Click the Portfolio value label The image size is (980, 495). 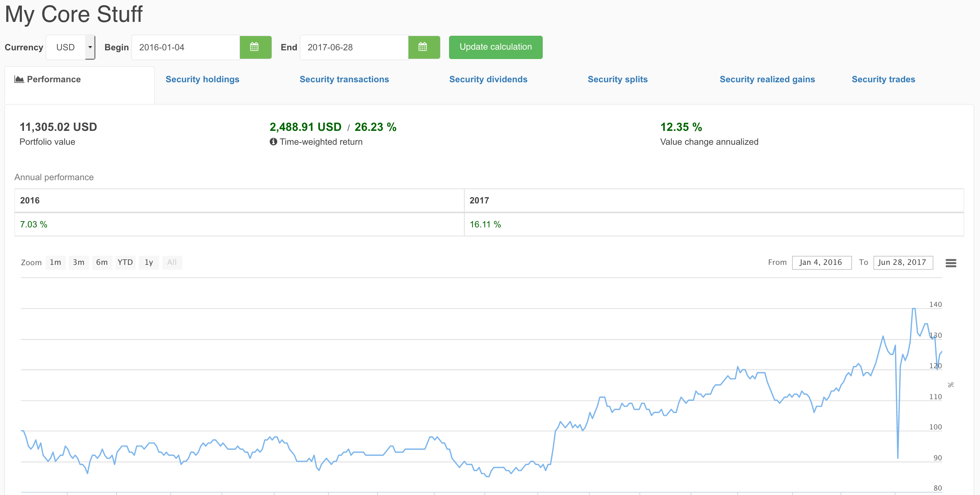pos(47,142)
